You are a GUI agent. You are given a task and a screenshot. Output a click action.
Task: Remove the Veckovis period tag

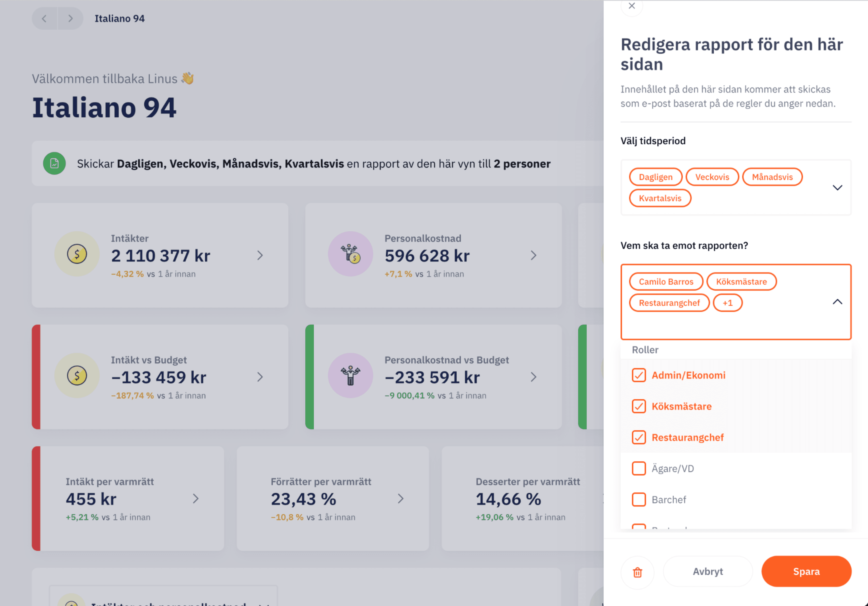712,177
